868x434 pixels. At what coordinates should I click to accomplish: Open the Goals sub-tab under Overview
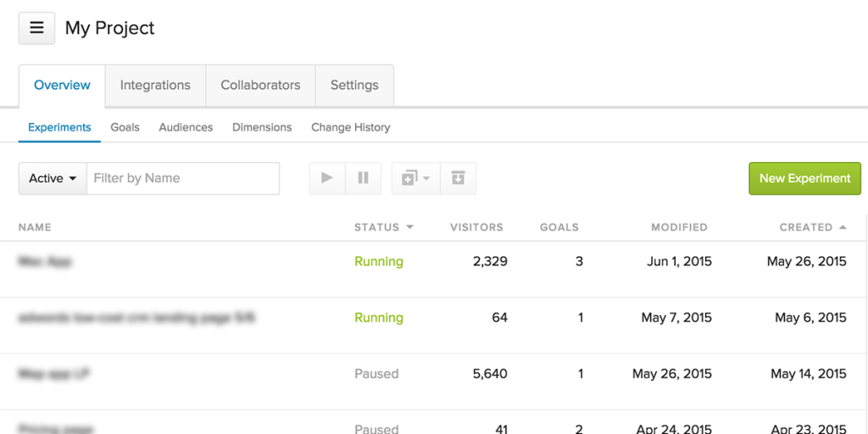pos(125,127)
